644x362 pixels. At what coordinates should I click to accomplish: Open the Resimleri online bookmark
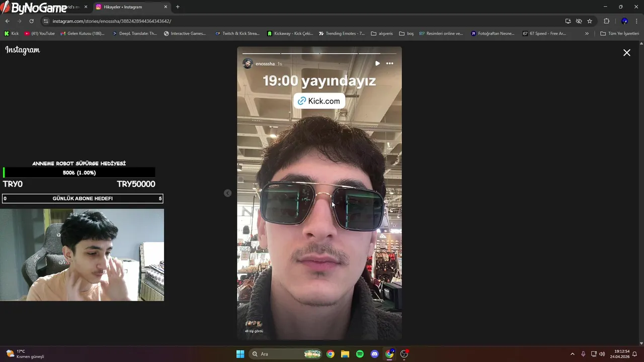(x=441, y=34)
